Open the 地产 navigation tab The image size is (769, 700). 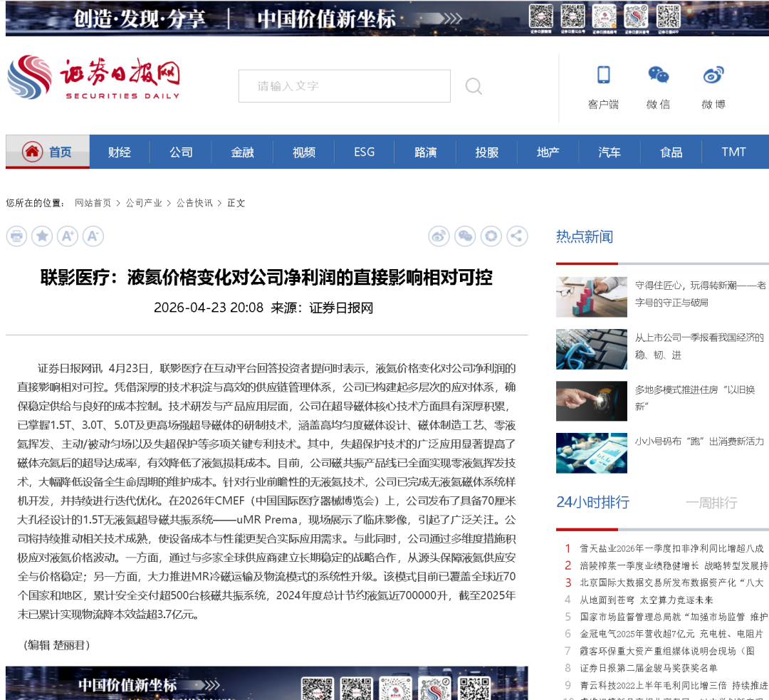(x=548, y=152)
